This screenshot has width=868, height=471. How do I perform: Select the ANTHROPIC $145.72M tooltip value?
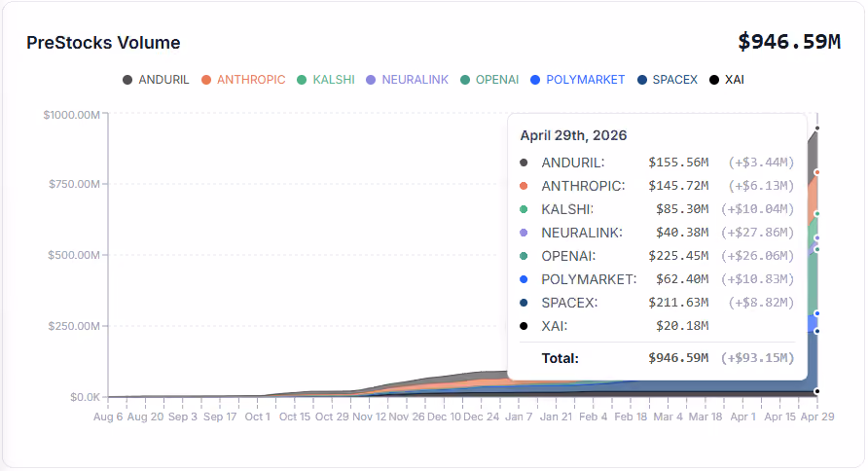click(678, 186)
